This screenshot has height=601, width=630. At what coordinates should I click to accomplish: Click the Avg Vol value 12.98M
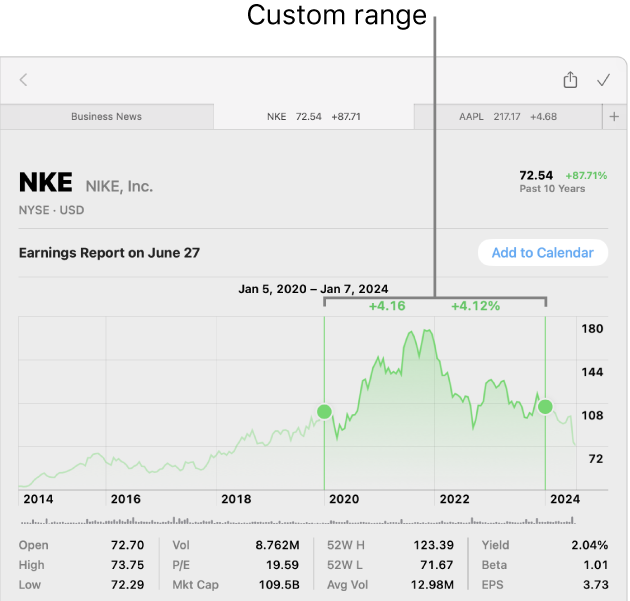[432, 585]
